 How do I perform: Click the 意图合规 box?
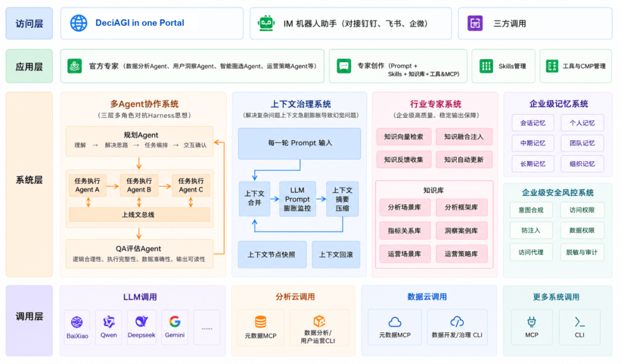point(531,210)
